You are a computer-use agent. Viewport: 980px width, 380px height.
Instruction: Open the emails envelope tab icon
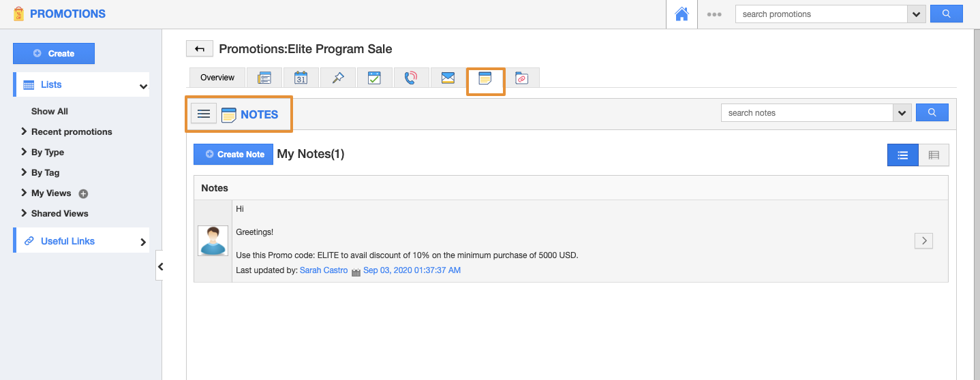(x=448, y=78)
